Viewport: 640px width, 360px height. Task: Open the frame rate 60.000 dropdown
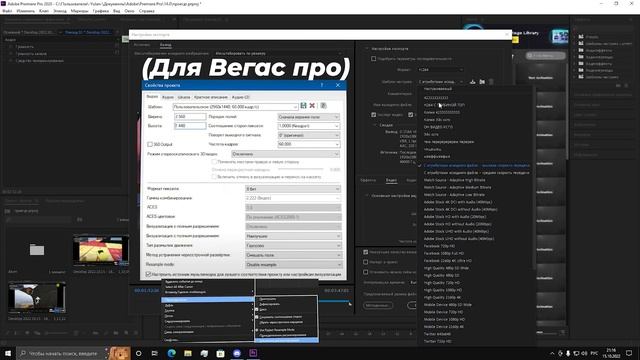click(x=309, y=144)
